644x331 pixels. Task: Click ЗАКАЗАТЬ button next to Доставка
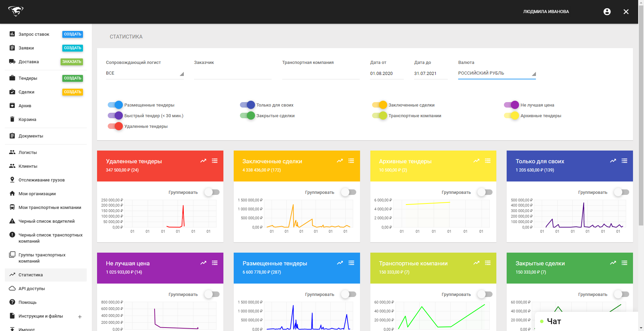(x=72, y=62)
